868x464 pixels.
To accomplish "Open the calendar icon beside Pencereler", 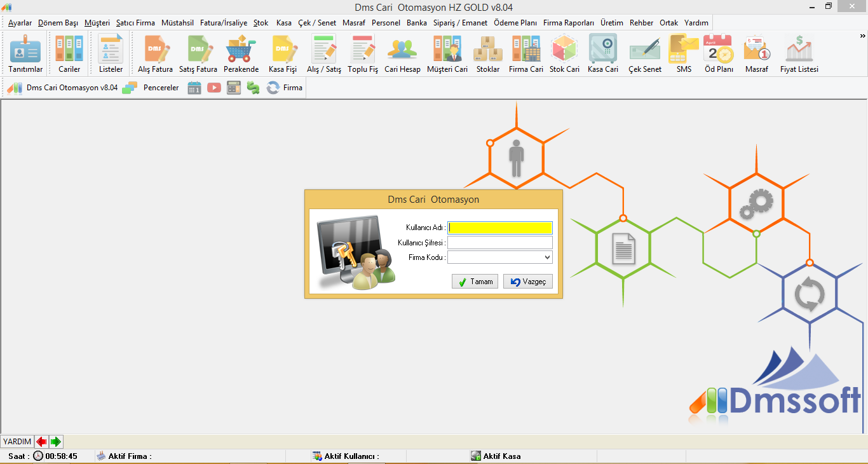I will [x=194, y=88].
